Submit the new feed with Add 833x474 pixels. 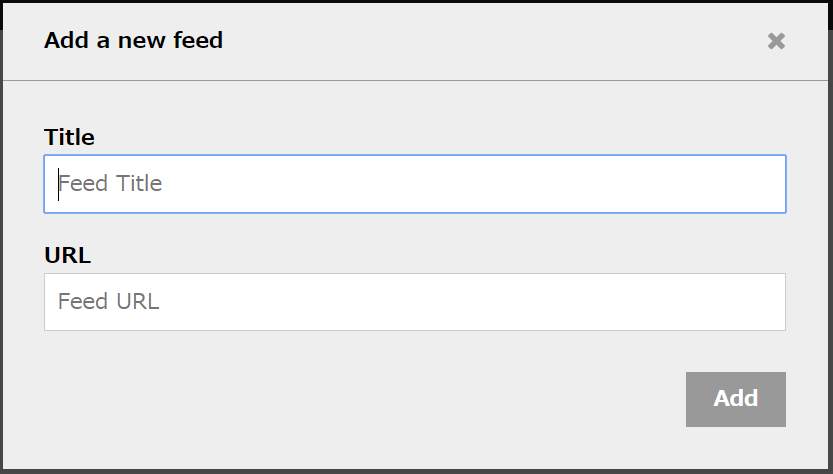click(735, 399)
